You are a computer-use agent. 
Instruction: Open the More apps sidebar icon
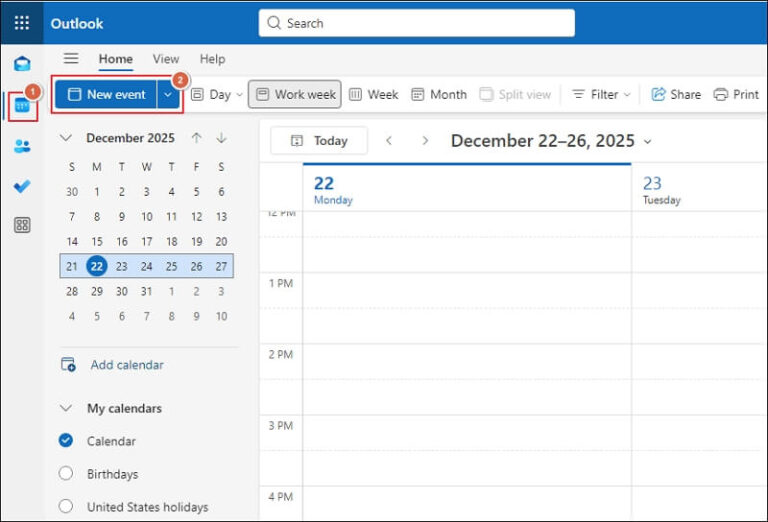(x=22, y=225)
